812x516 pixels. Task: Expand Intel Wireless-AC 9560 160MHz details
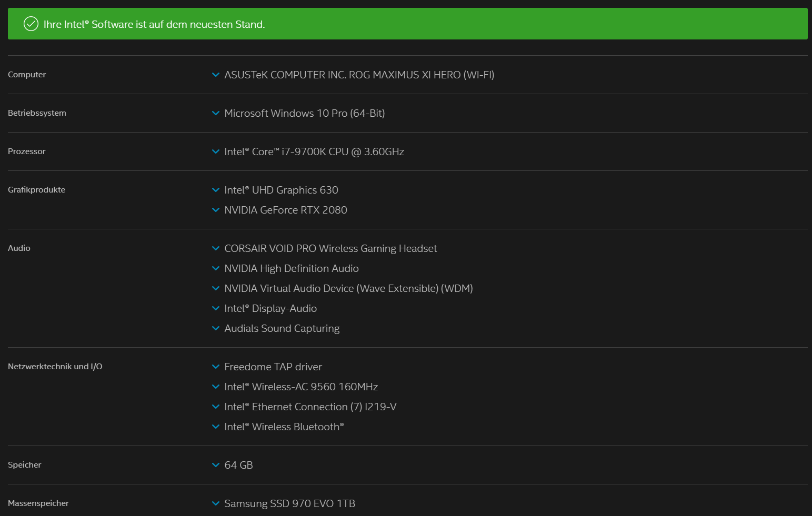[x=215, y=387]
